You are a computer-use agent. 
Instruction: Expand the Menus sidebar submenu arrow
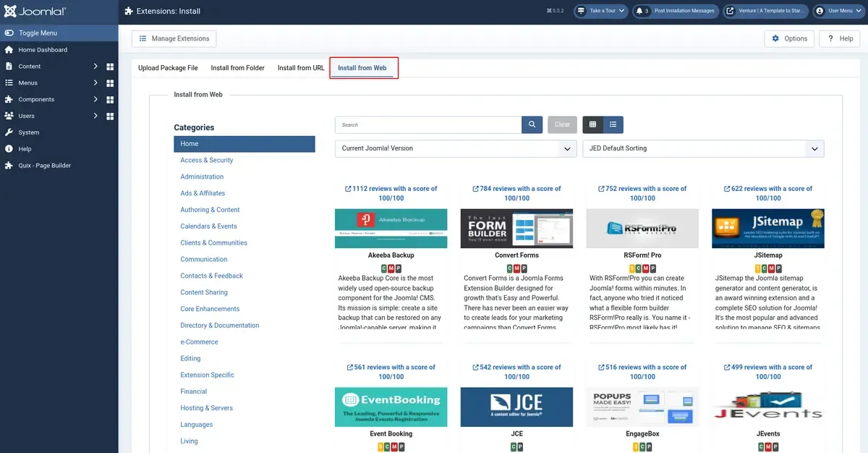[95, 82]
